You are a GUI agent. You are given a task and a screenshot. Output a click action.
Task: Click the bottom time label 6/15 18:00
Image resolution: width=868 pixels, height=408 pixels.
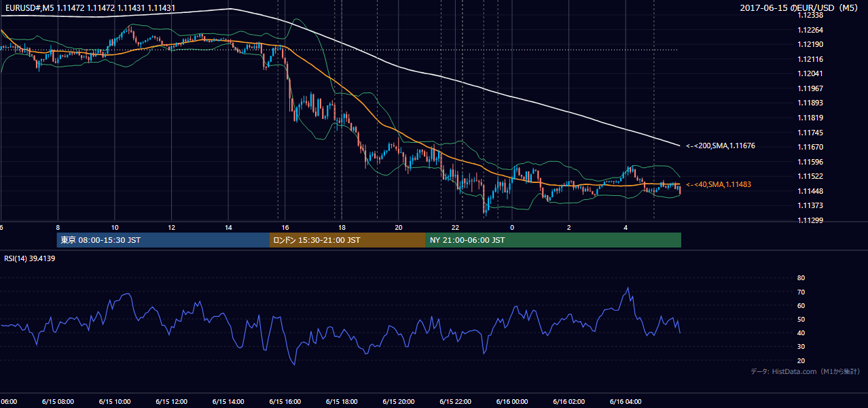coord(342,401)
